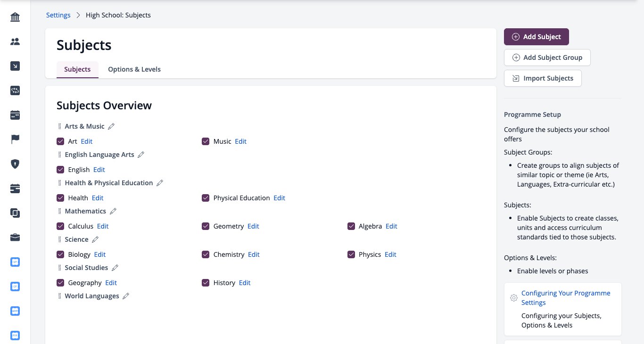Click pencil icon next to Arts & Music
Screen dimensions: 644x344
(111, 126)
